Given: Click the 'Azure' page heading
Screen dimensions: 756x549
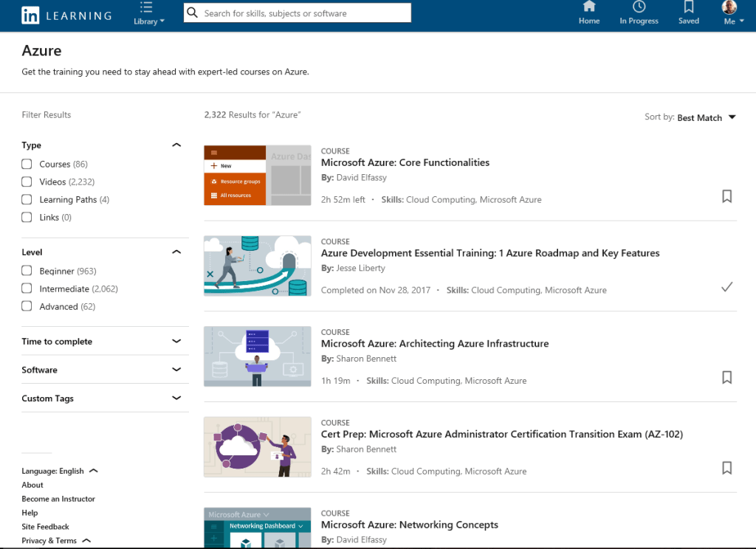Looking at the screenshot, I should click(41, 51).
